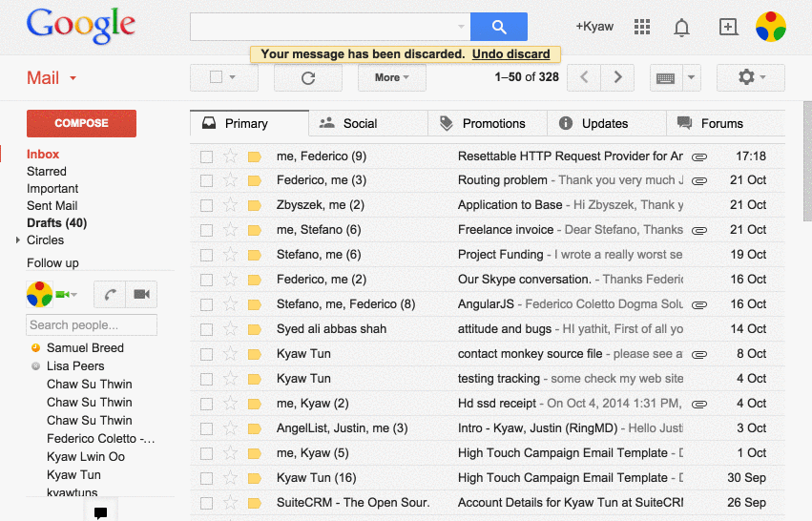Toggle importance marker on Our Skype conversation email
This screenshot has width=812, height=521.
click(254, 280)
